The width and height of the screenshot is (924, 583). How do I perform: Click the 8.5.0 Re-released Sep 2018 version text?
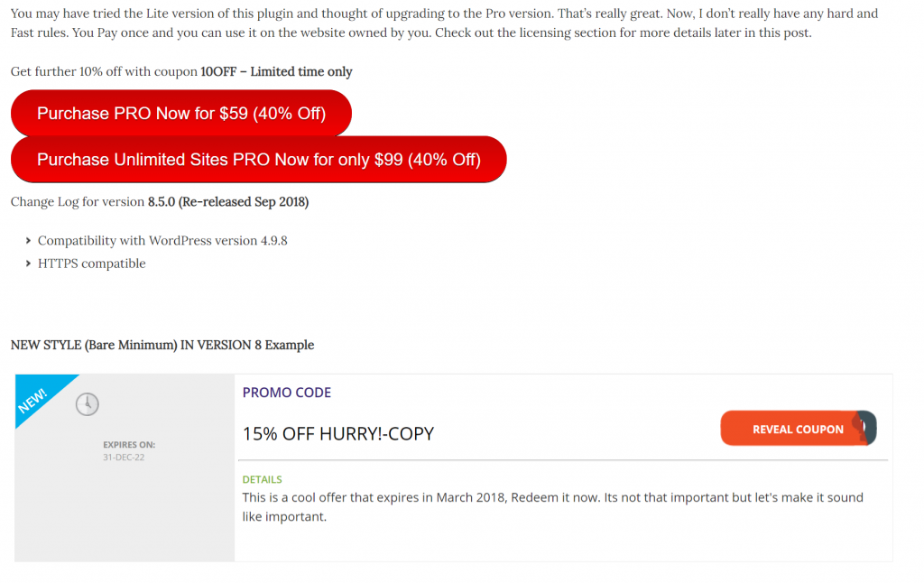(228, 201)
